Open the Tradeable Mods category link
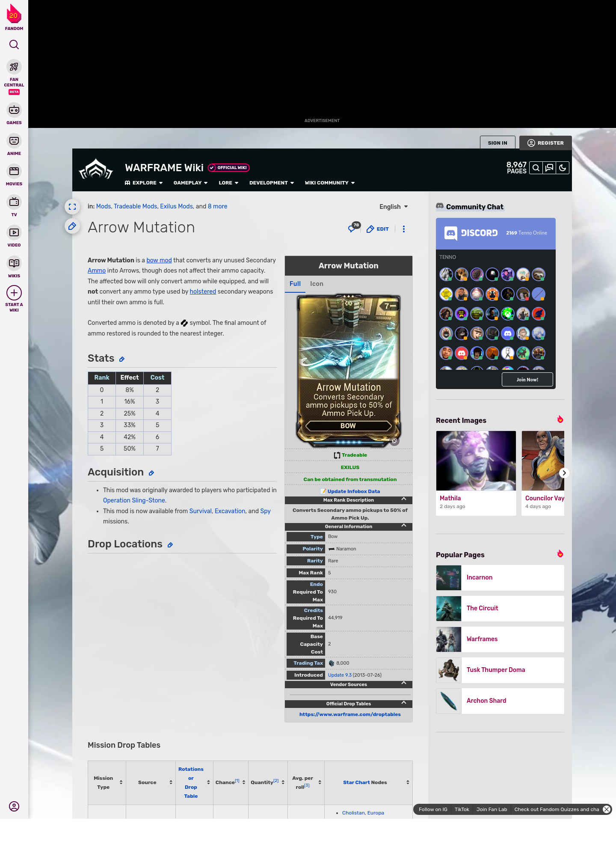The image size is (616, 856). 136,206
